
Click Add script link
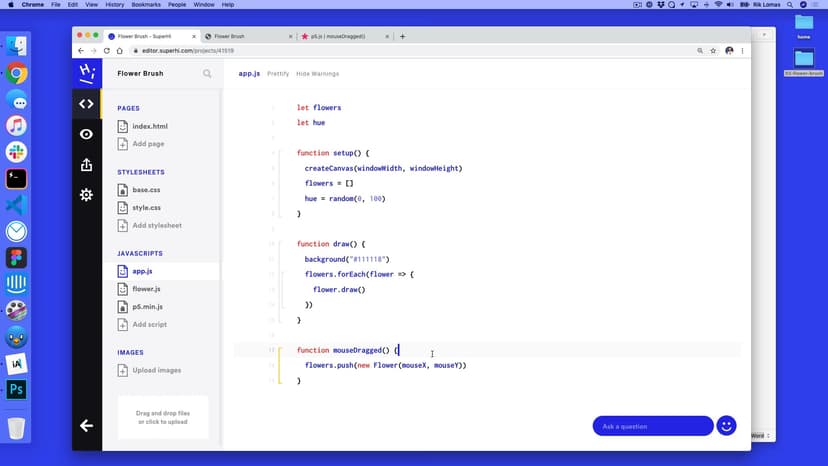pyautogui.click(x=149, y=324)
